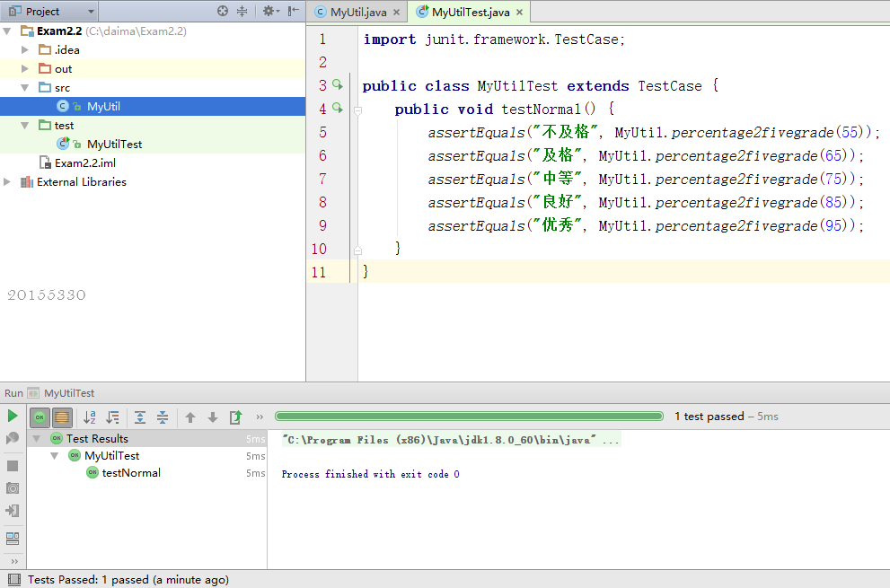The height and width of the screenshot is (588, 890).
Task: Click the green Rerun test button
Action: [x=13, y=416]
